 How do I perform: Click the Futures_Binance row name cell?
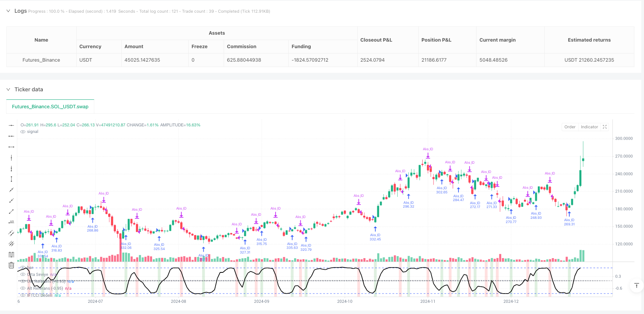[41, 60]
